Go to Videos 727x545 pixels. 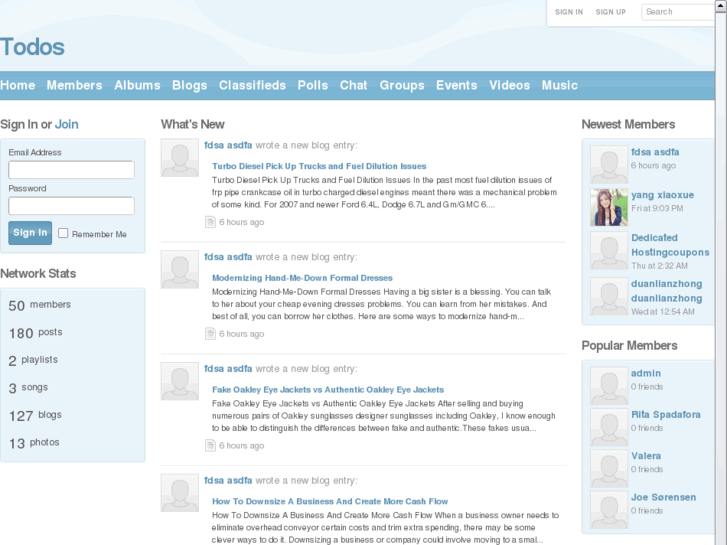pos(510,85)
